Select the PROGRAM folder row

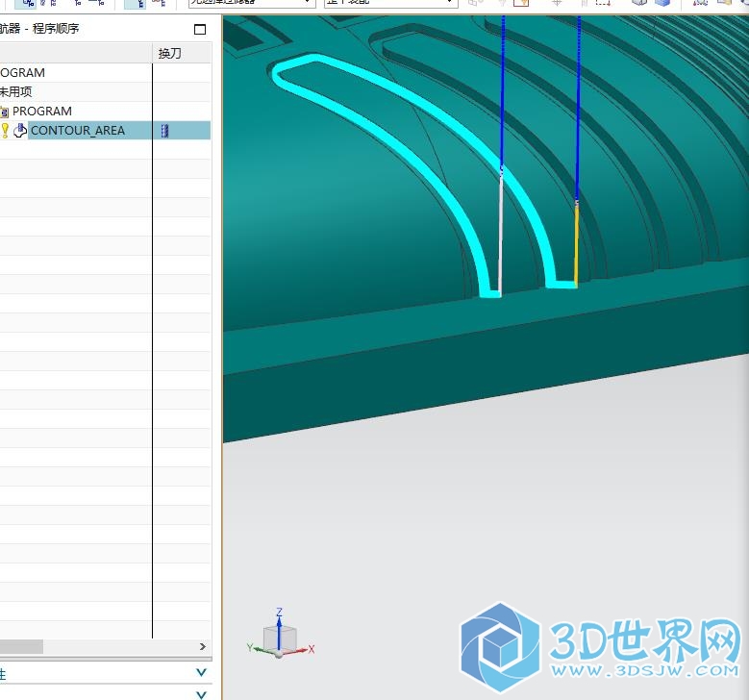coord(105,112)
